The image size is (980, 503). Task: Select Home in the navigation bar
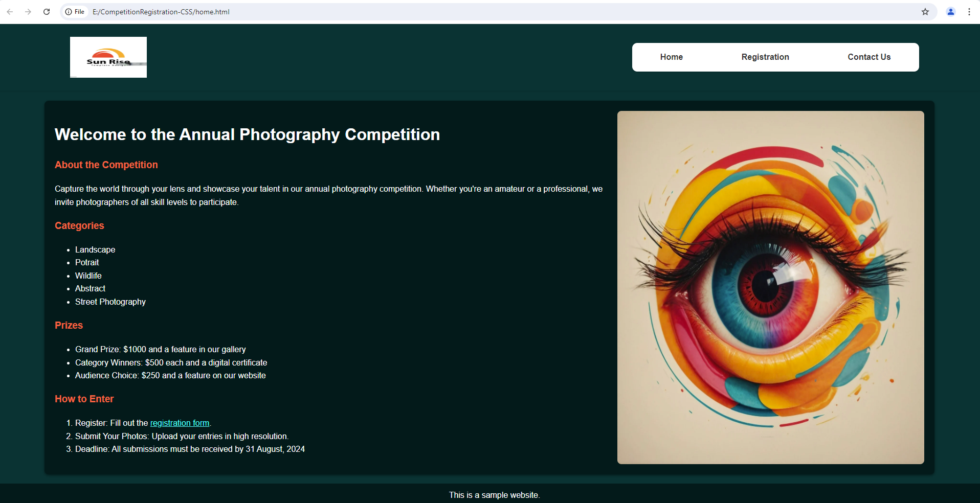pos(671,57)
